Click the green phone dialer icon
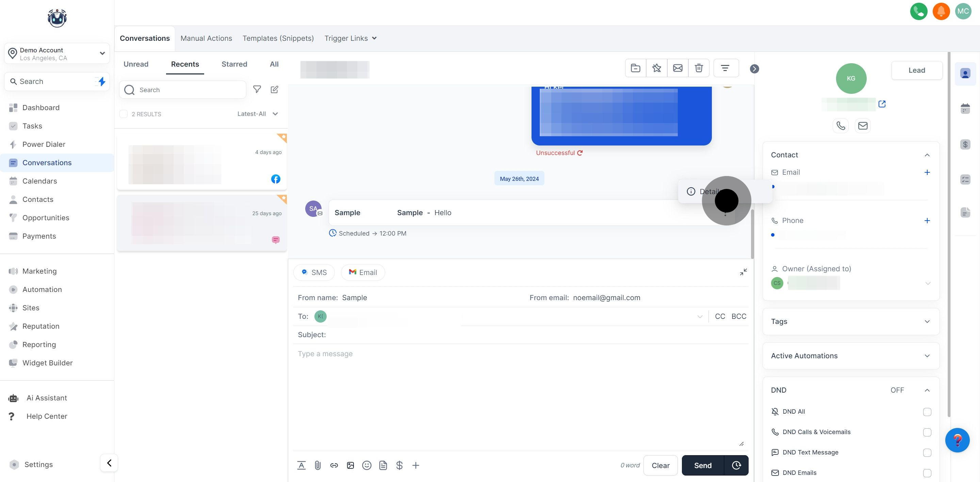The width and height of the screenshot is (980, 482). (918, 11)
